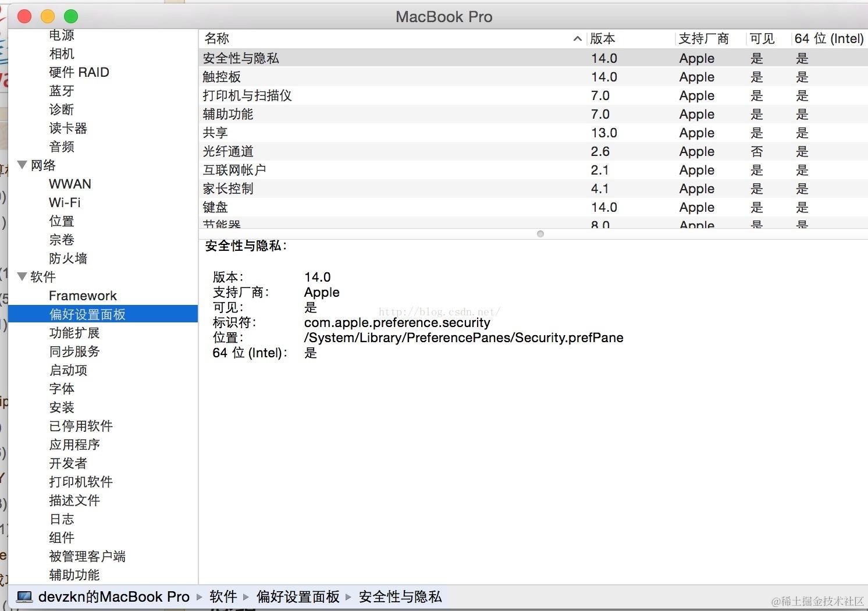The height and width of the screenshot is (611, 868).
Task: Collapse the 软件 section disclosure triangle
Action: (x=22, y=277)
